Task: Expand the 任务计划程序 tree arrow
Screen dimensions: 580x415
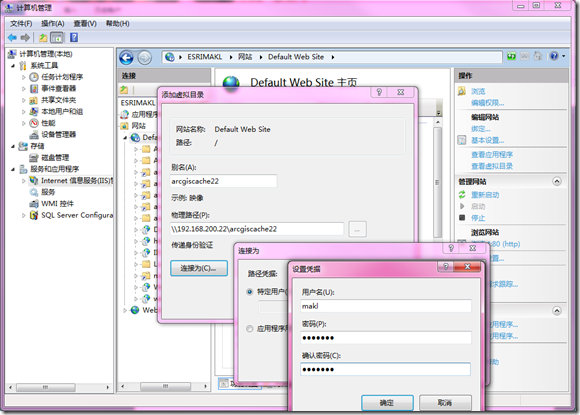Action: click(x=24, y=77)
